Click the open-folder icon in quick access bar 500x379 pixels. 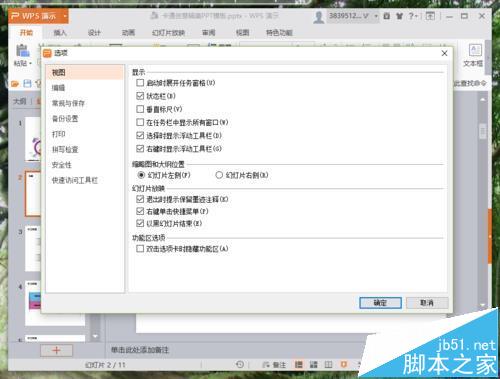[x=15, y=84]
